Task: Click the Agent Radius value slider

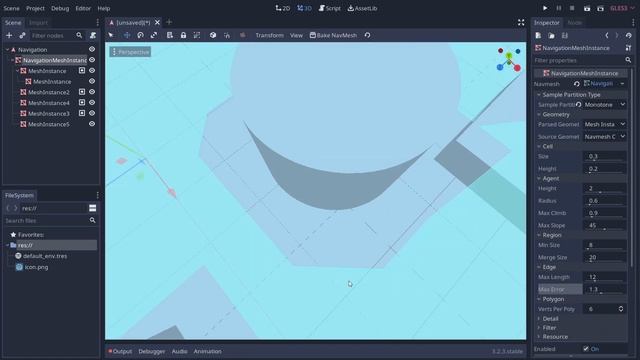Action: click(x=604, y=201)
